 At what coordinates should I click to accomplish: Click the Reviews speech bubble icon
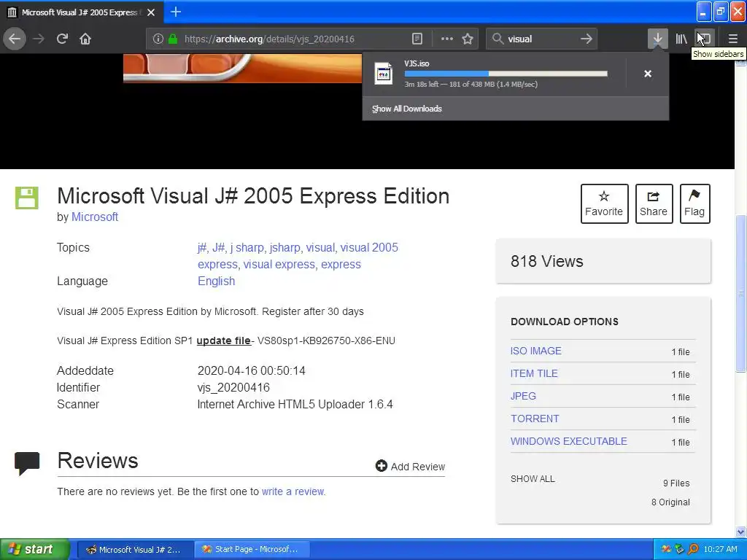pos(27,463)
